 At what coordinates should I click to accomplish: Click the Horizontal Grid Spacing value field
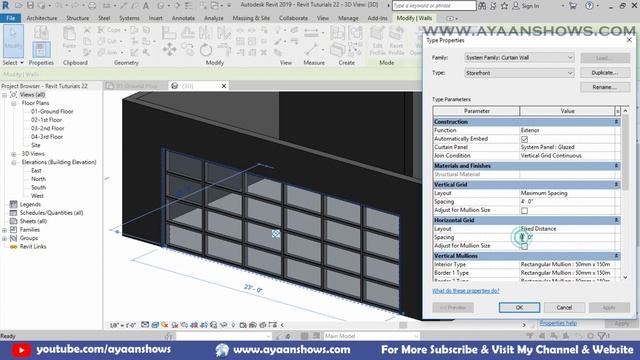point(567,237)
